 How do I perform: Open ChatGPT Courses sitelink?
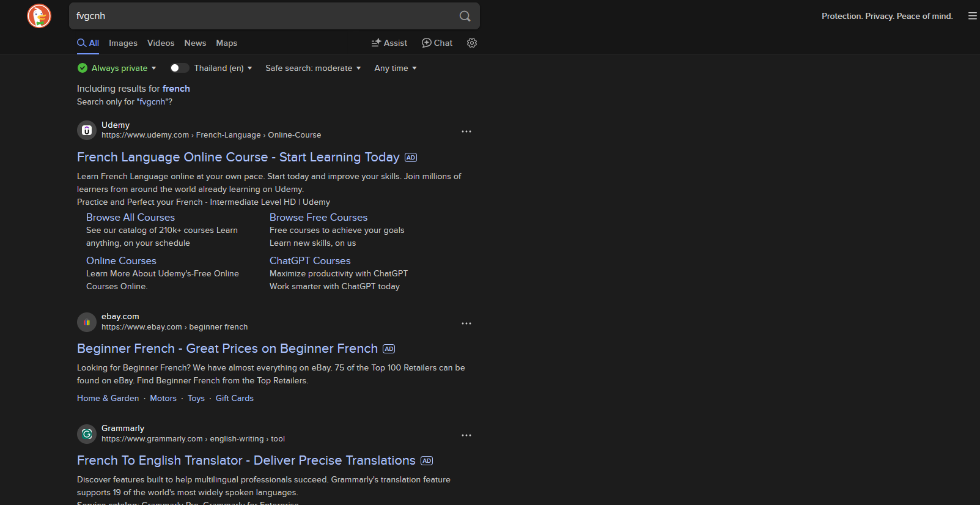310,260
